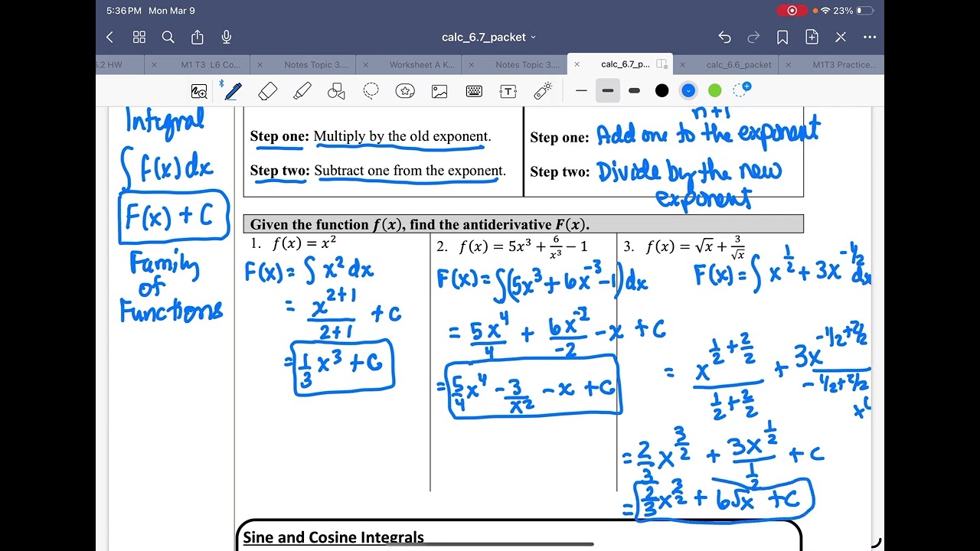980x551 pixels.
Task: Open the calc_6.7_packet title dropdown
Action: click(x=488, y=37)
